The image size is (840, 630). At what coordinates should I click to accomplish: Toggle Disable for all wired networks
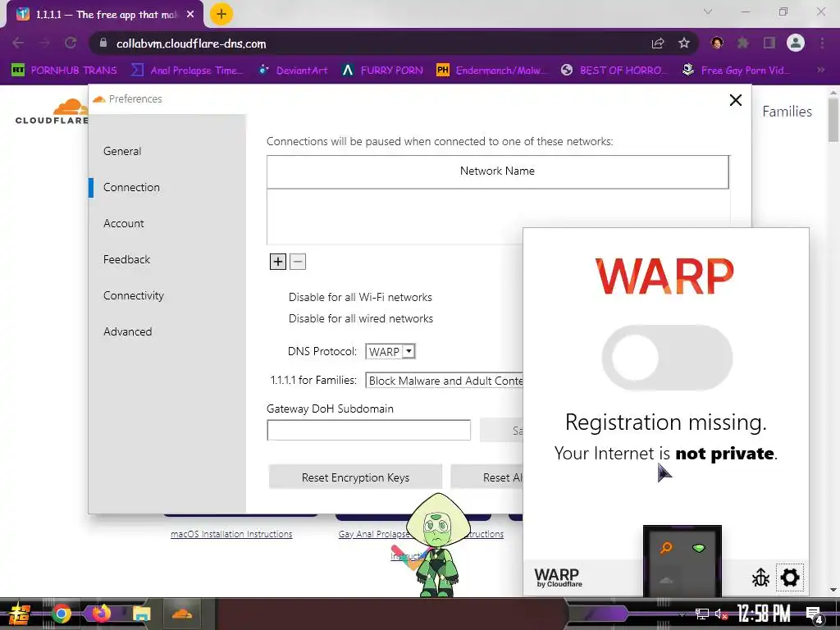pyautogui.click(x=361, y=319)
